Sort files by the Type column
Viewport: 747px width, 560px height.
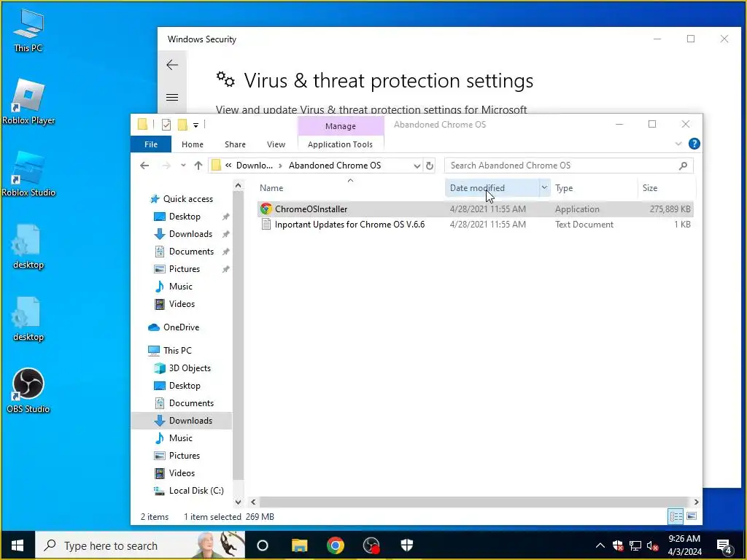pos(594,188)
